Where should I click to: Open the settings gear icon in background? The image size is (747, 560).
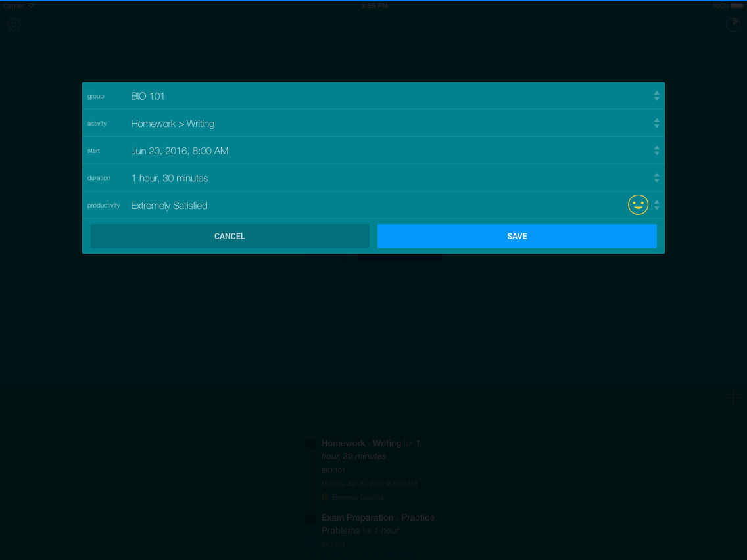click(x=13, y=24)
